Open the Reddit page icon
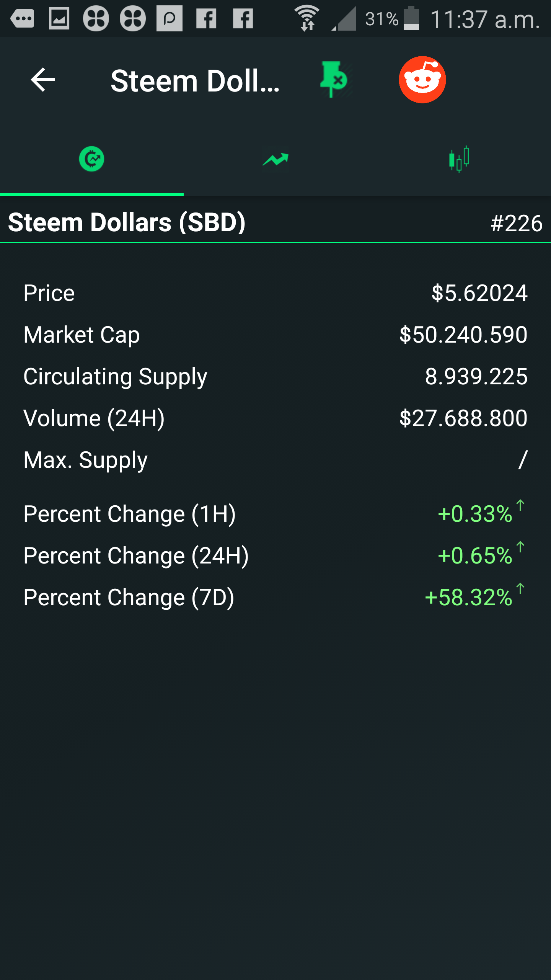Image resolution: width=551 pixels, height=980 pixels. [x=422, y=80]
